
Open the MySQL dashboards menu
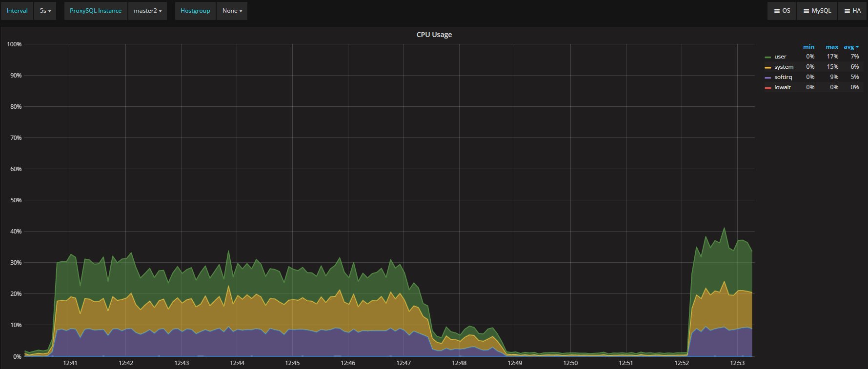(x=817, y=11)
